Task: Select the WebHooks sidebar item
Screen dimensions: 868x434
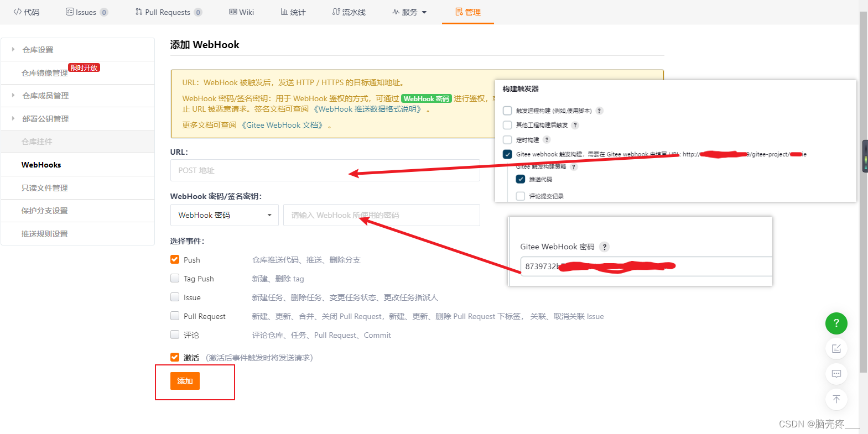Action: pyautogui.click(x=77, y=165)
